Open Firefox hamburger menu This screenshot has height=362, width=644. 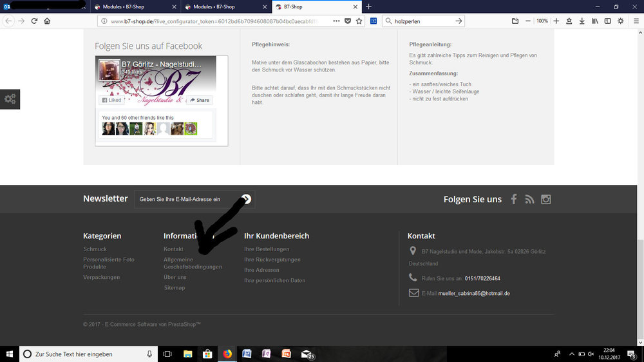[x=636, y=21]
